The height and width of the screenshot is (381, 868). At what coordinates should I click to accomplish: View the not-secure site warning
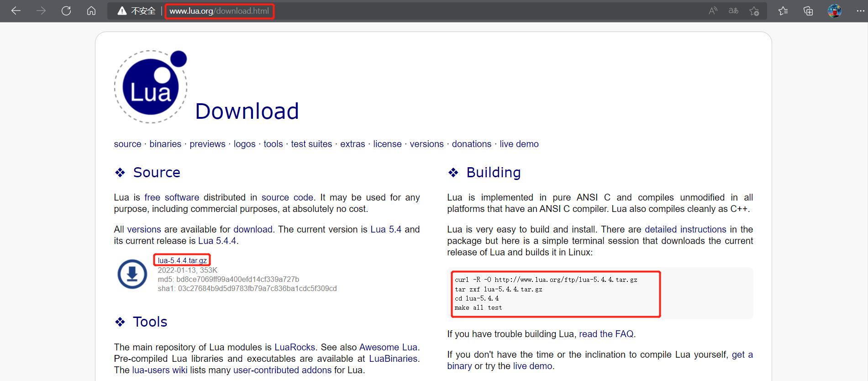coord(136,11)
